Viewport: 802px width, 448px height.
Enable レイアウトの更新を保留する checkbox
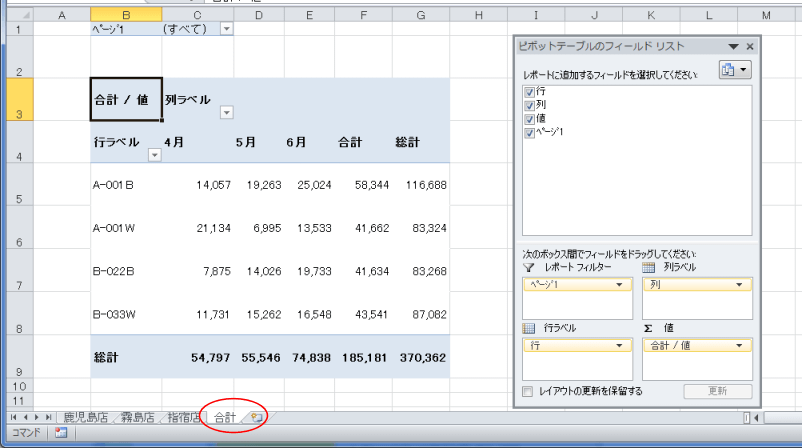click(x=527, y=391)
